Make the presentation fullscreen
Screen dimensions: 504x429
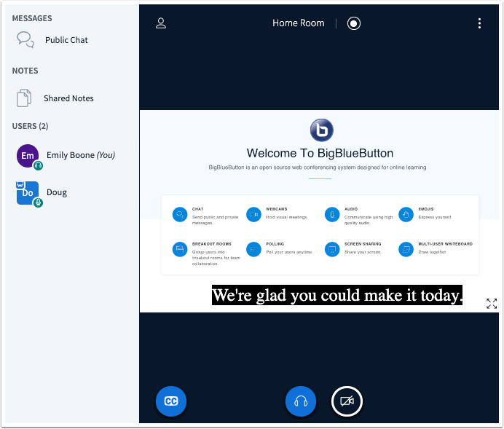tap(492, 304)
